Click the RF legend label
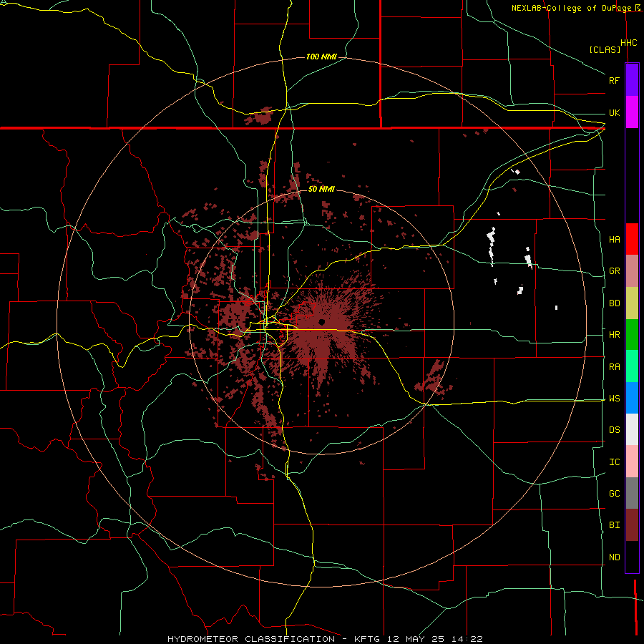The width and height of the screenshot is (644, 644). pyautogui.click(x=614, y=80)
